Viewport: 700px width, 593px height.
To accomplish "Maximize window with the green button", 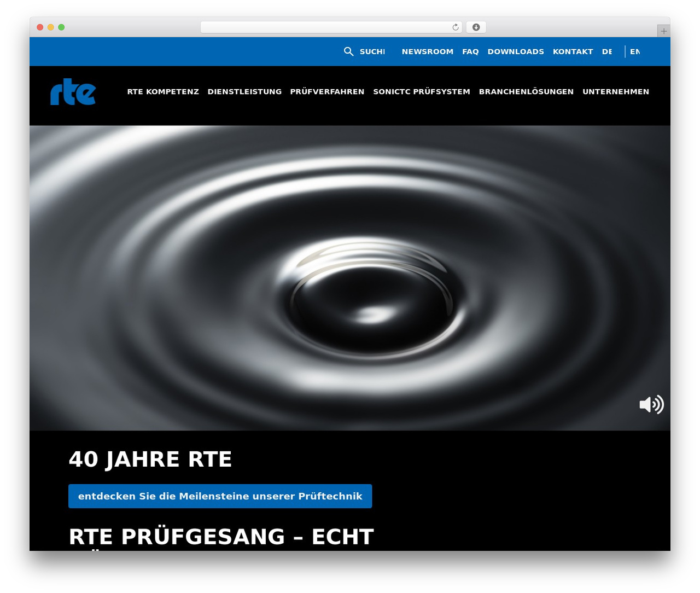I will [x=61, y=27].
